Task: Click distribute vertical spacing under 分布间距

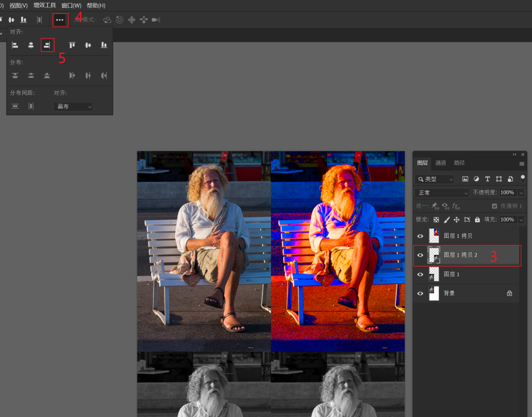Action: 15,106
